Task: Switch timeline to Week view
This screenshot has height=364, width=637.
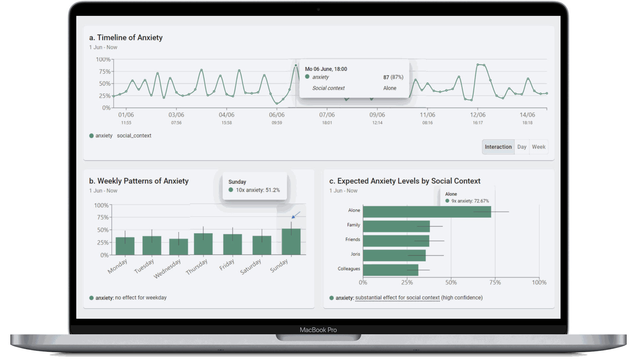Action: click(x=538, y=147)
